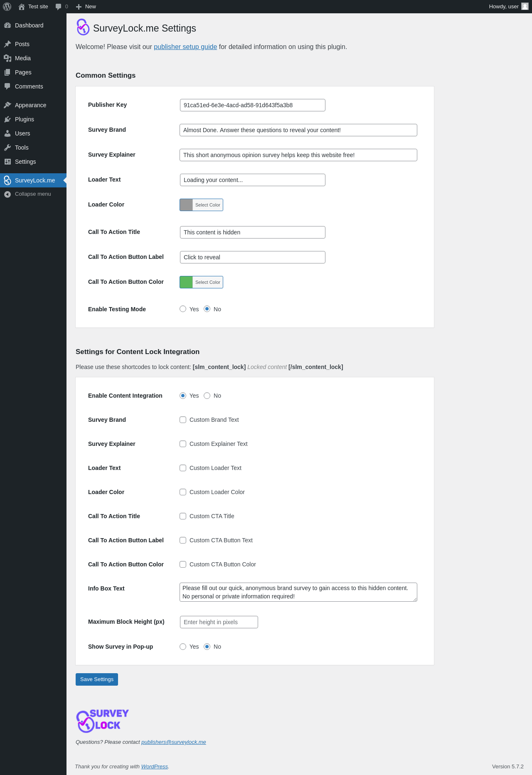
Task: Click the WordPress logo icon
Action: pos(7,7)
